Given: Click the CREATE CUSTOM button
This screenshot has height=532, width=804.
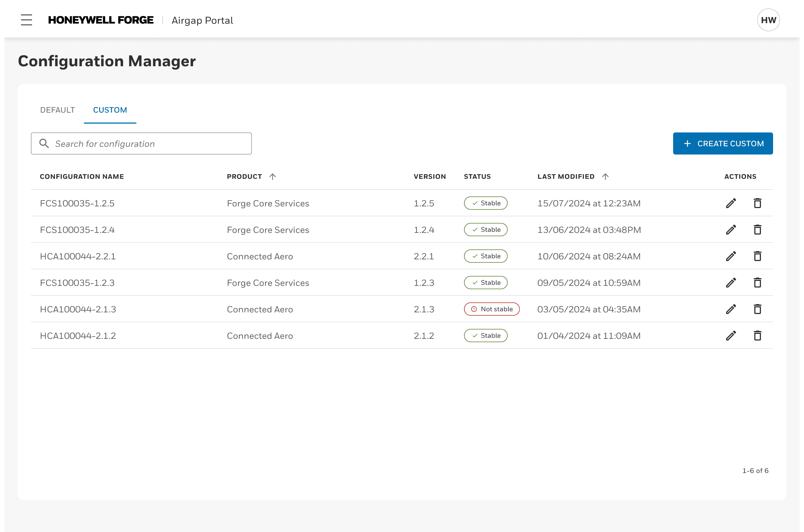Looking at the screenshot, I should [x=723, y=144].
